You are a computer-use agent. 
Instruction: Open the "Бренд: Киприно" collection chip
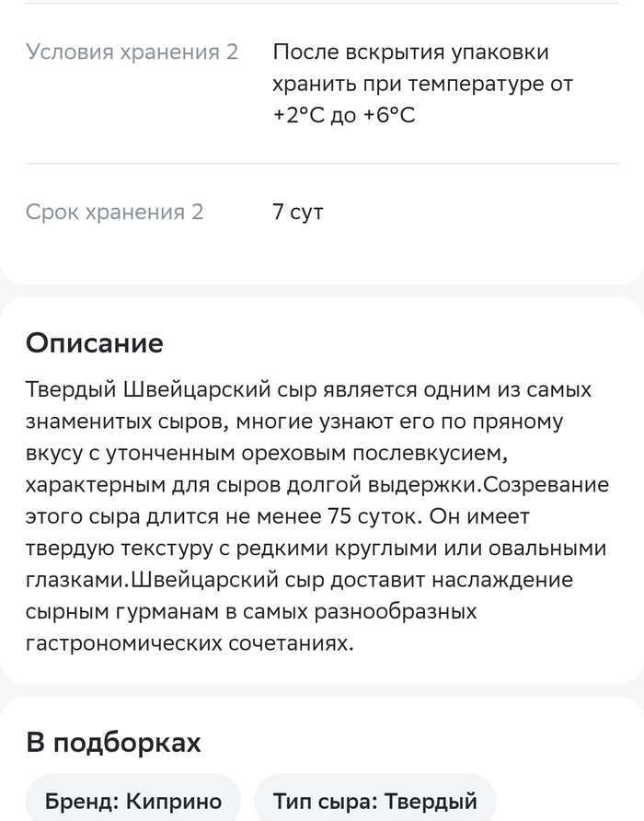pyautogui.click(x=133, y=801)
